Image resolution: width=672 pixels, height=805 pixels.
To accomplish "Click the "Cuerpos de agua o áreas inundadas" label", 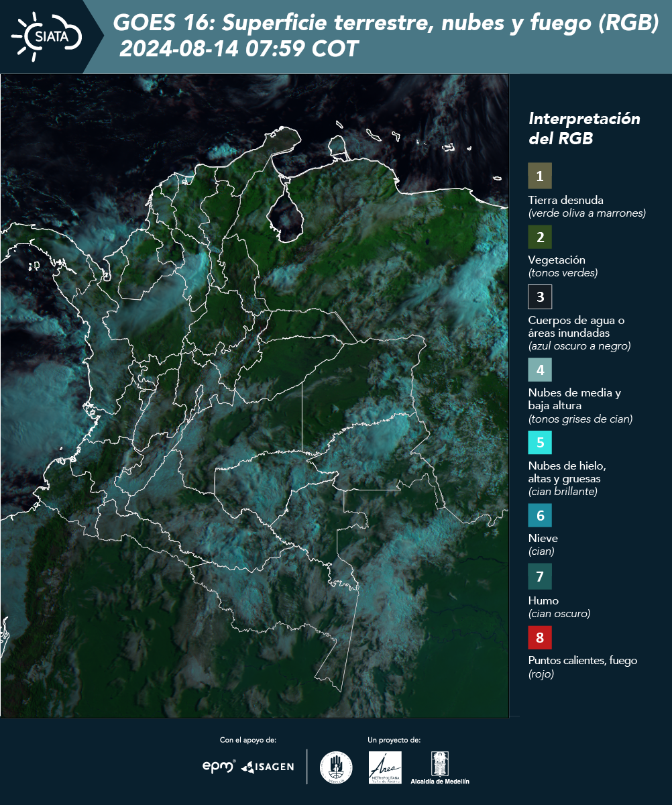I will coord(576,327).
